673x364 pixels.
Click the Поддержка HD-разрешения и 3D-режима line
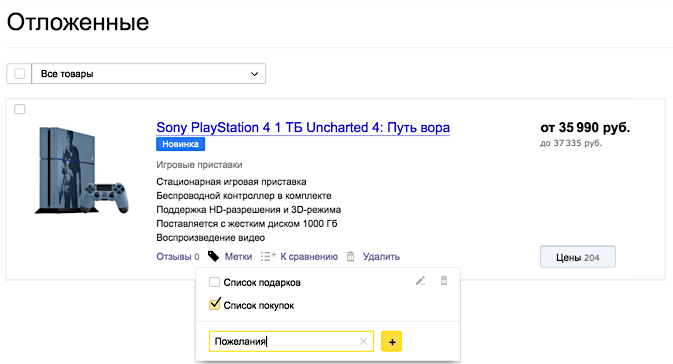click(x=249, y=210)
